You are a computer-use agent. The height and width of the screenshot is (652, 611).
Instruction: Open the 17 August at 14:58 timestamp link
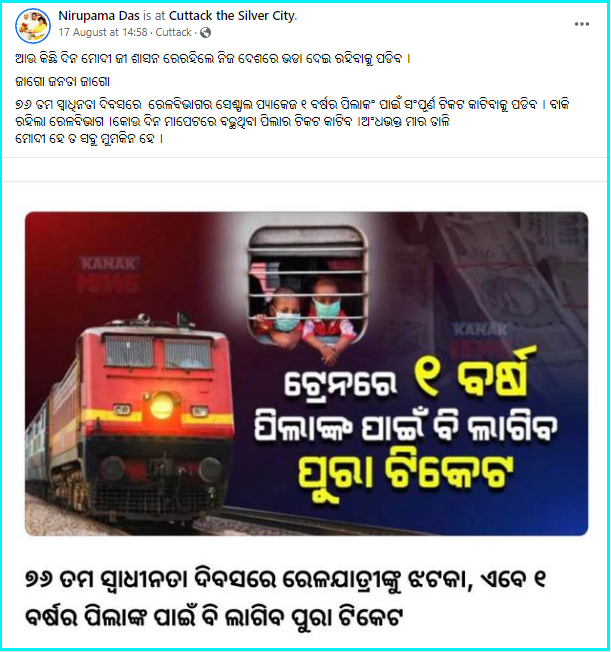pos(103,32)
